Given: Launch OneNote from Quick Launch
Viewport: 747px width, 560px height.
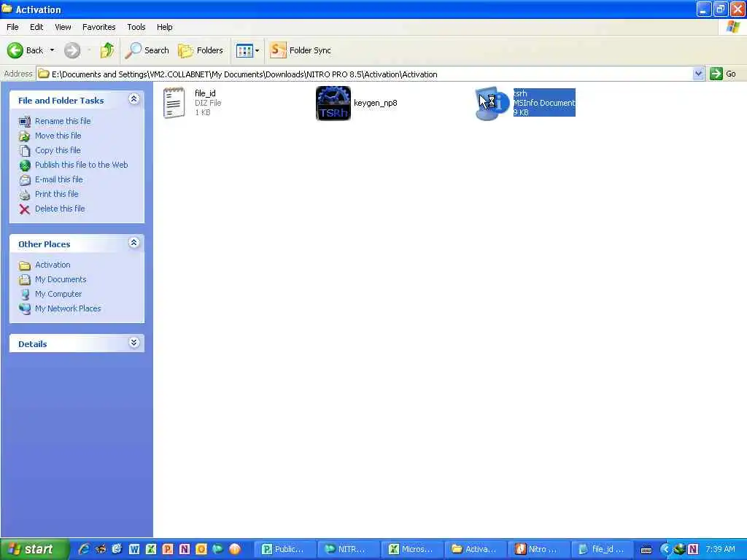Looking at the screenshot, I should tap(185, 549).
